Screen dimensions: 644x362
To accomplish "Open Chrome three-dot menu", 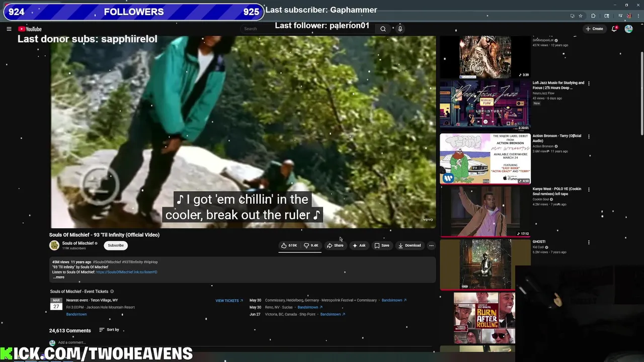I will tap(638, 16).
